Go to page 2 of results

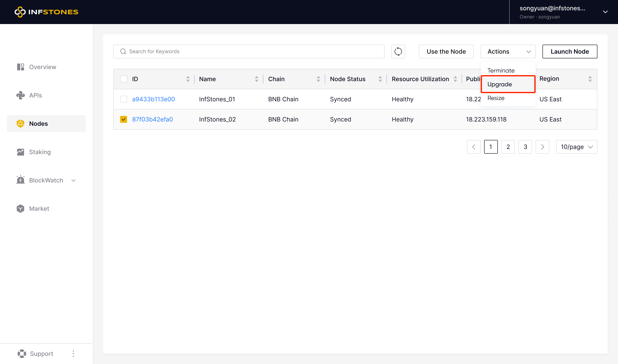pyautogui.click(x=508, y=147)
